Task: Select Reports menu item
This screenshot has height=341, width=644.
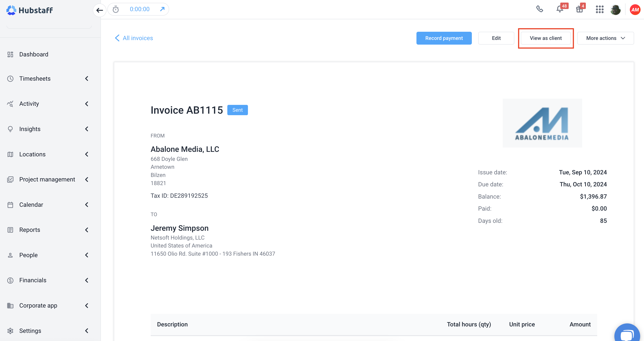Action: click(29, 230)
